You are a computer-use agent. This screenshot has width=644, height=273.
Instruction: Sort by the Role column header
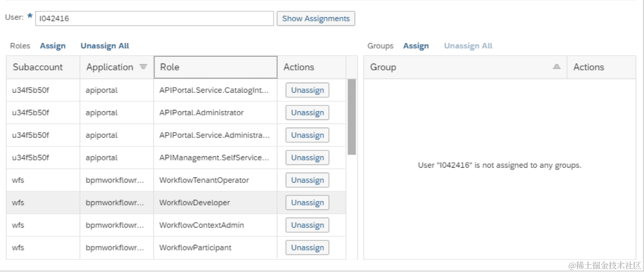[x=215, y=67]
